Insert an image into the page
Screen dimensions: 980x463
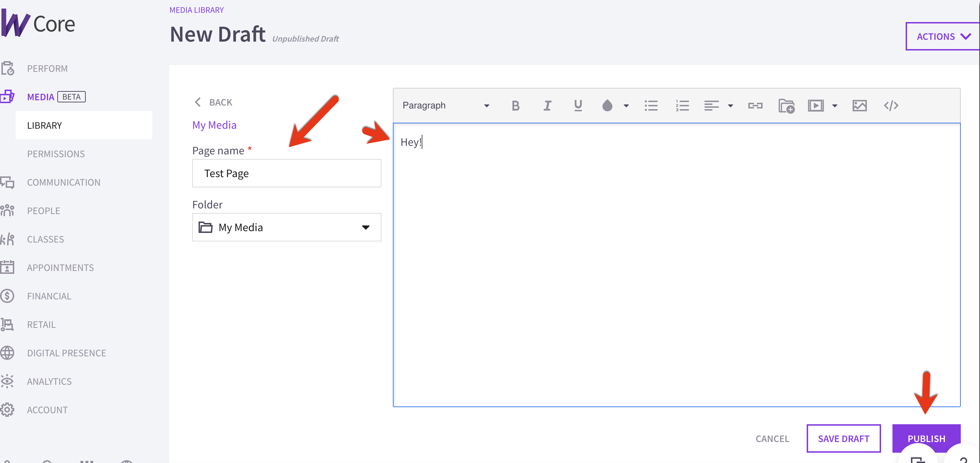[860, 105]
